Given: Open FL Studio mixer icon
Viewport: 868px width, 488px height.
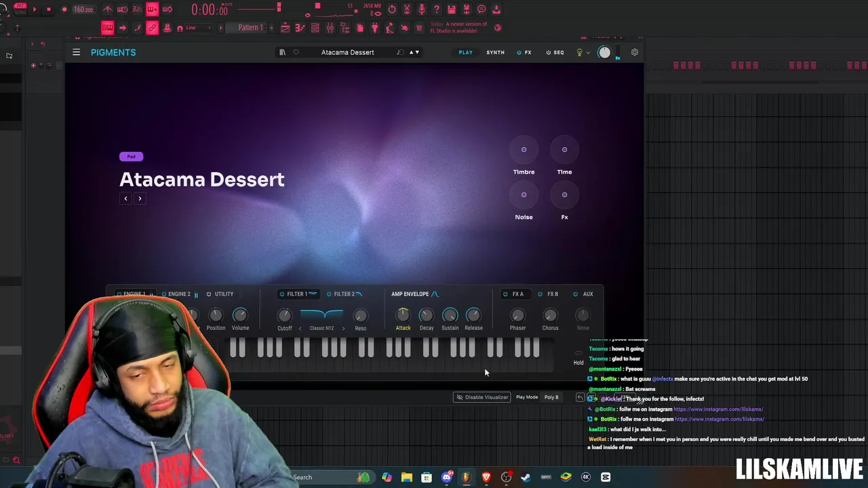Looking at the screenshot, I should pos(330,28).
